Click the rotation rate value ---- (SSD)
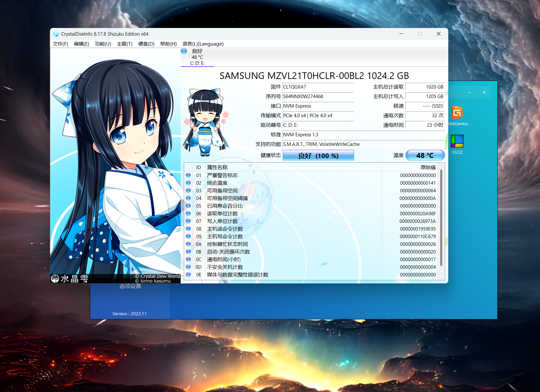This screenshot has width=540, height=392. tap(425, 106)
